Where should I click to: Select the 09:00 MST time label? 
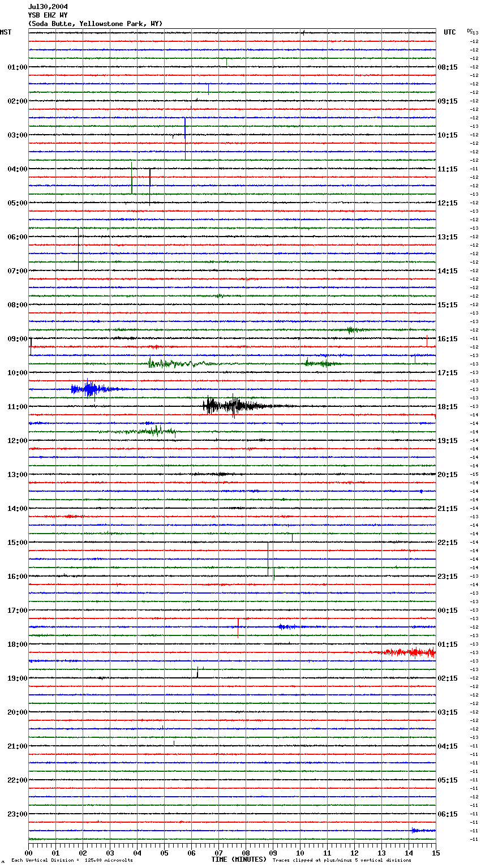pos(18,339)
